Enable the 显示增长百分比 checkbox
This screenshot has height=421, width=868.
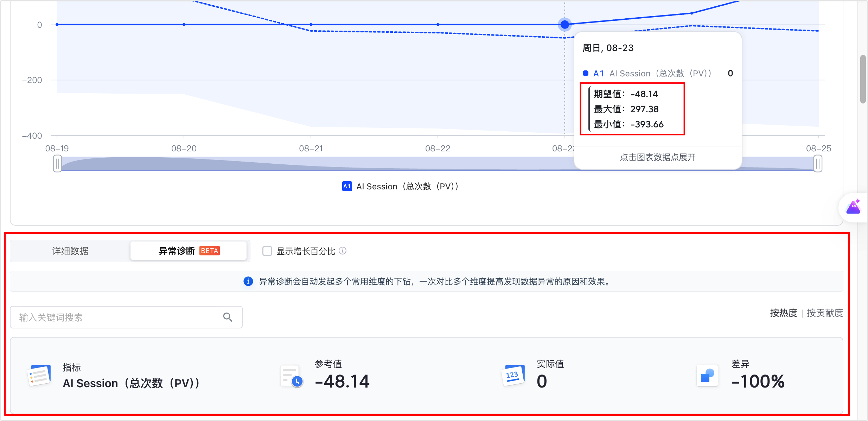pos(267,251)
